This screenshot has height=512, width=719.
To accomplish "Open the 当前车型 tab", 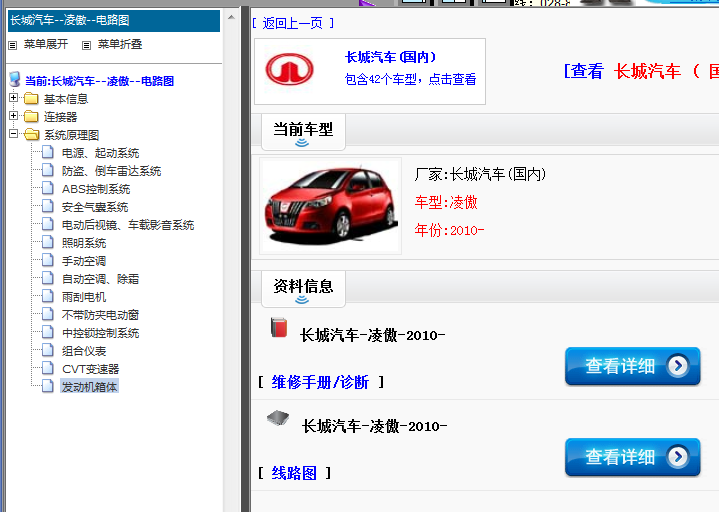I will tap(302, 130).
